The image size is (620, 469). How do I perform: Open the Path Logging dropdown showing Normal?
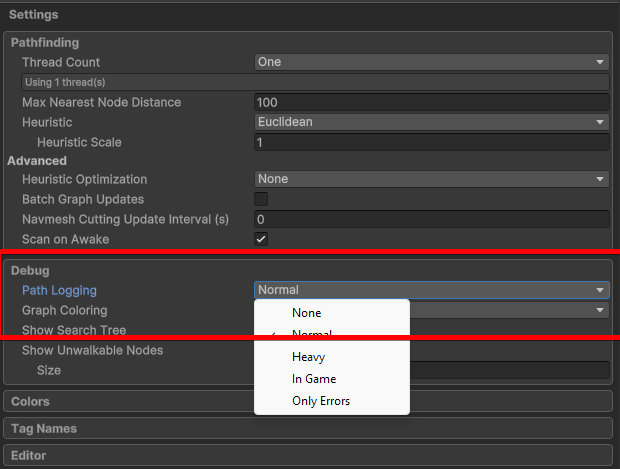coord(431,290)
